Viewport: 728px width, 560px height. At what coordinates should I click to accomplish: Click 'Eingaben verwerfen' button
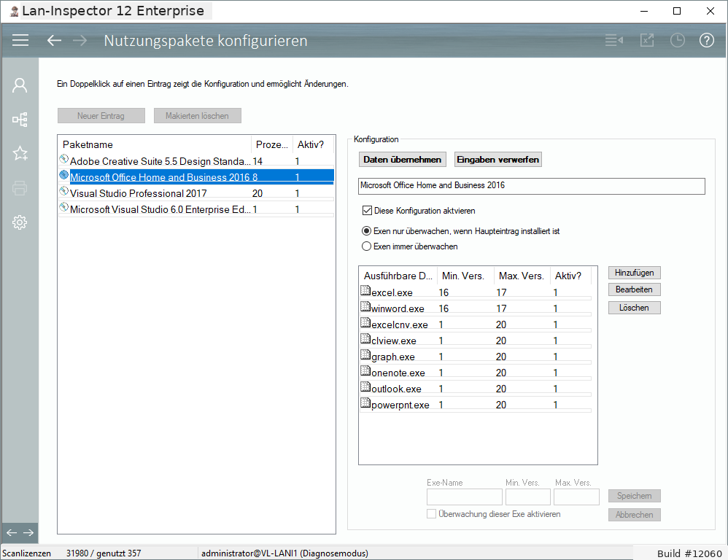(x=497, y=160)
